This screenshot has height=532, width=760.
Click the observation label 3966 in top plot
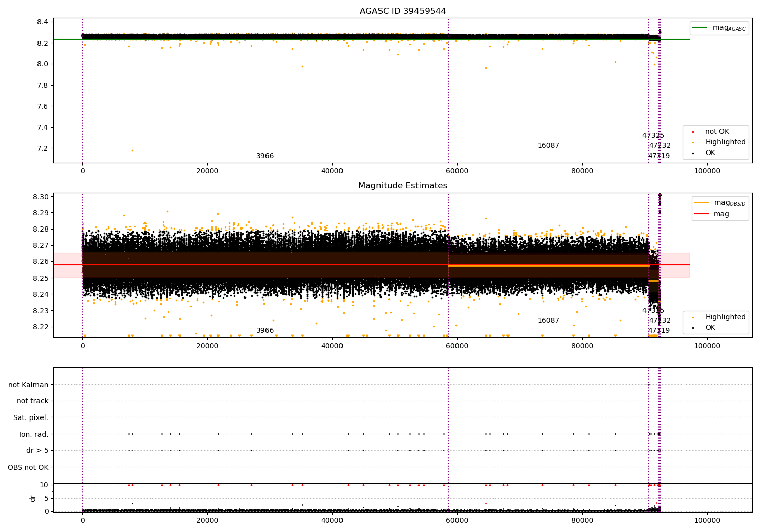(x=265, y=156)
